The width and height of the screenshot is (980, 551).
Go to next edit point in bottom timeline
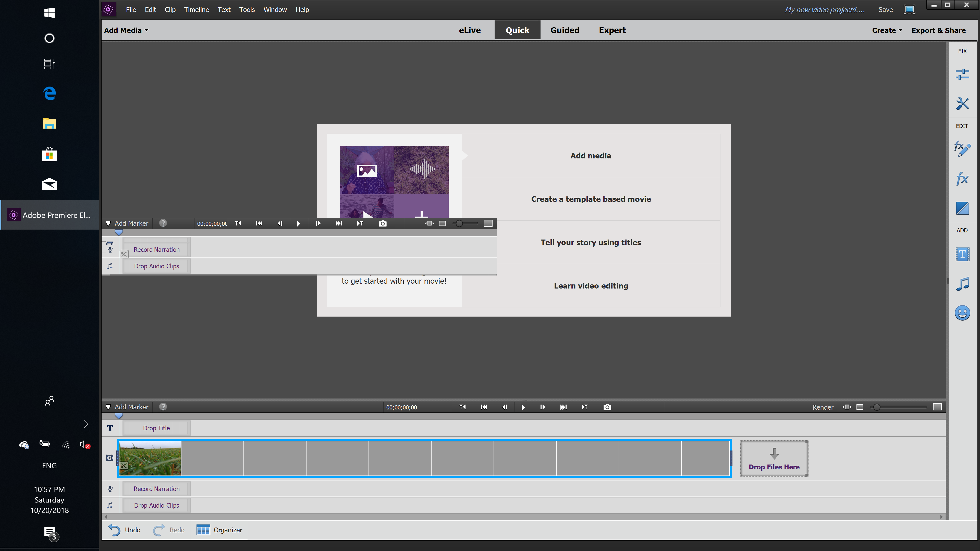pyautogui.click(x=563, y=407)
